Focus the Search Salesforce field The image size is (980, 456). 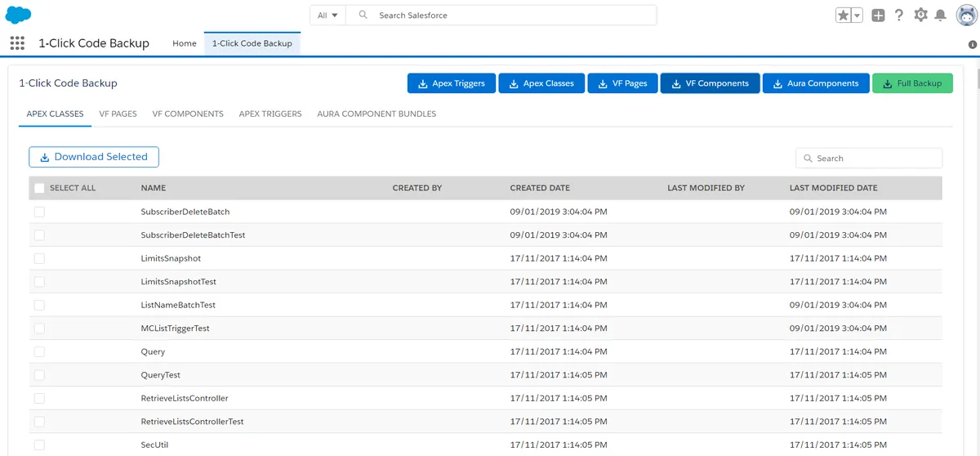coord(501,16)
